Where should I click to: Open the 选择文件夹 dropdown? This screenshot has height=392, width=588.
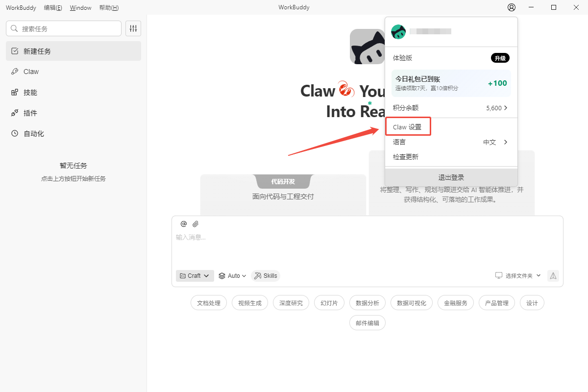click(x=518, y=276)
